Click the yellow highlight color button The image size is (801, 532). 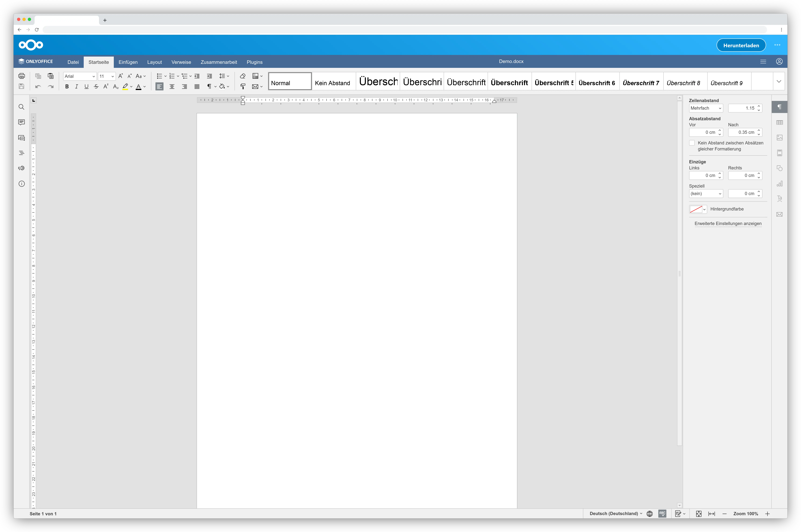(125, 87)
